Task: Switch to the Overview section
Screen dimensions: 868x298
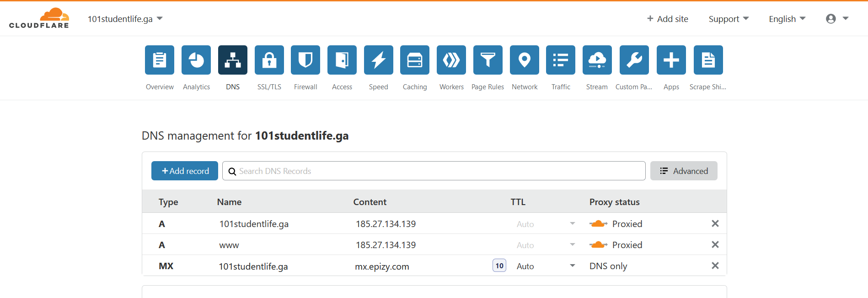Action: click(x=160, y=60)
